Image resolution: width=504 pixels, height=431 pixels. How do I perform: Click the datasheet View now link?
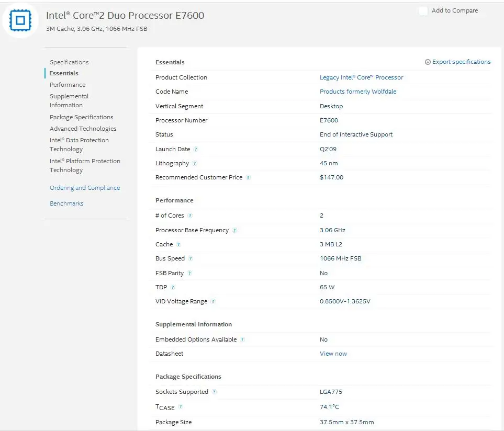[333, 354]
